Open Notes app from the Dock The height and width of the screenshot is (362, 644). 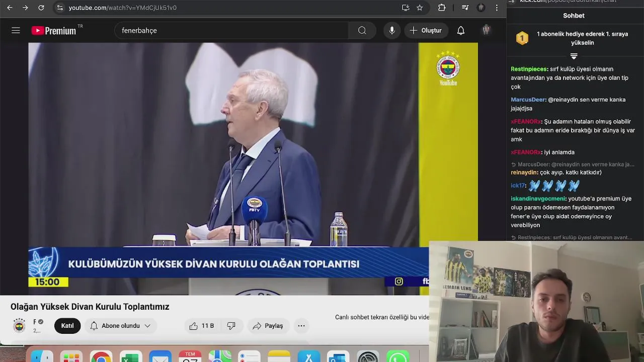coord(279,356)
